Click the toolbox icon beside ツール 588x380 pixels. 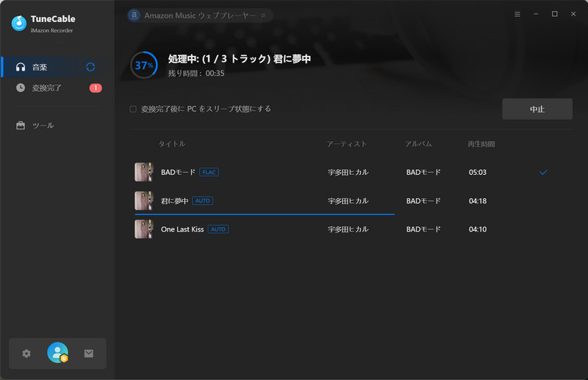[x=21, y=125]
